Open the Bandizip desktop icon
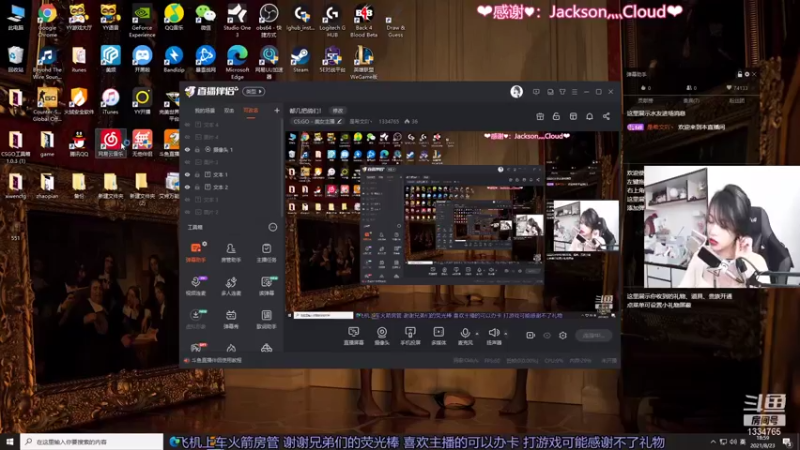Image resolution: width=800 pixels, height=450 pixels. coord(174,60)
